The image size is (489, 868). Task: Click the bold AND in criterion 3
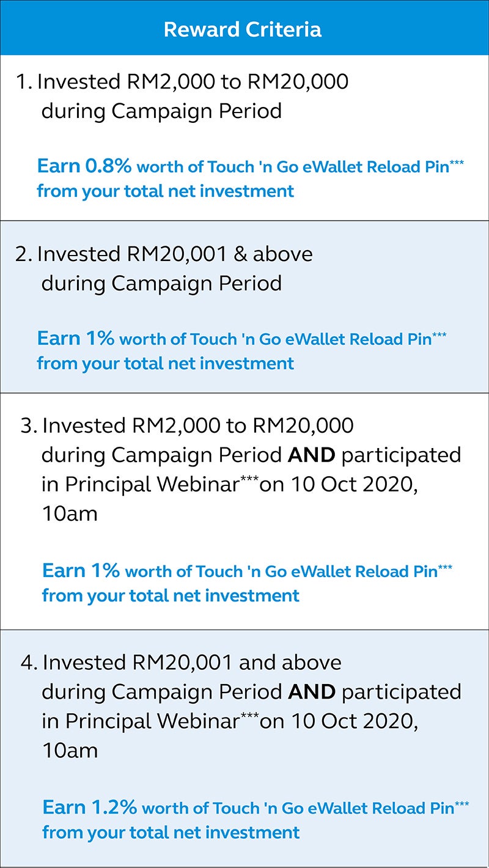pos(312,455)
